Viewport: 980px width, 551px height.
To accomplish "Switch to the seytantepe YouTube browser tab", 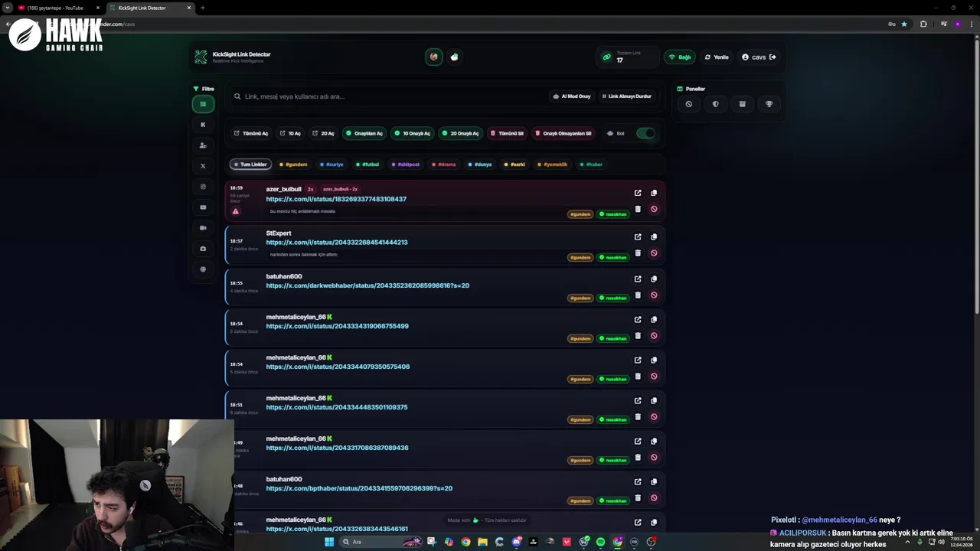I will (x=59, y=8).
